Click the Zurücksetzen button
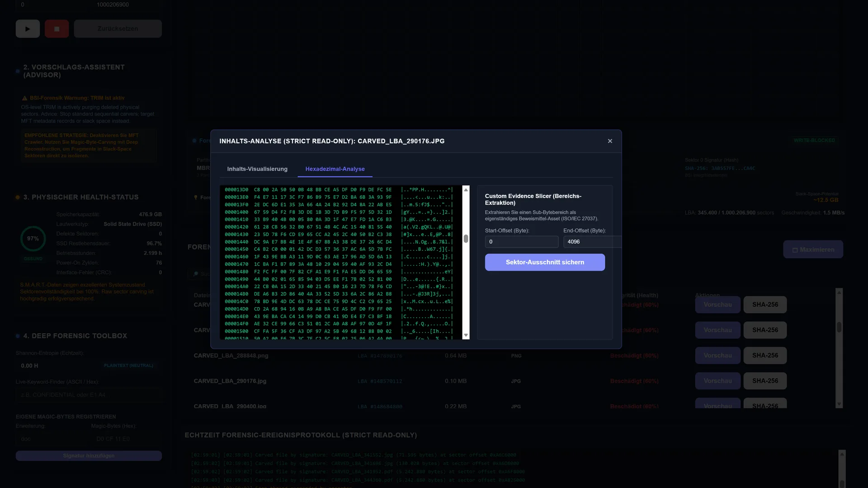868x488 pixels. click(x=118, y=28)
